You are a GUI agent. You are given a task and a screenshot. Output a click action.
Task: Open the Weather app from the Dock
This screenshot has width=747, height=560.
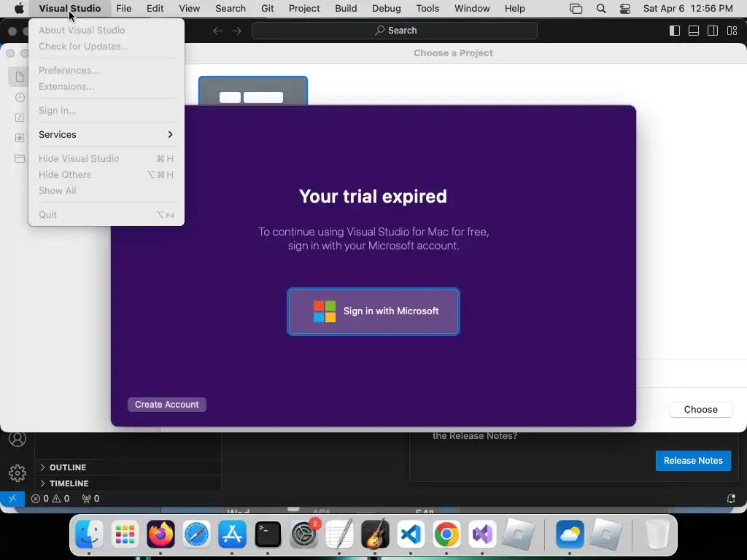(x=570, y=534)
